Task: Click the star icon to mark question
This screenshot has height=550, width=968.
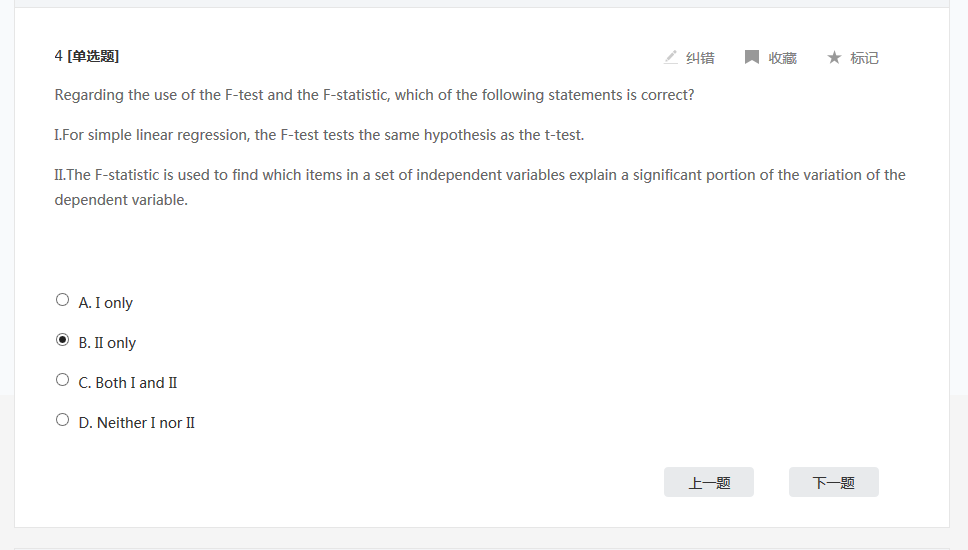Action: 834,58
